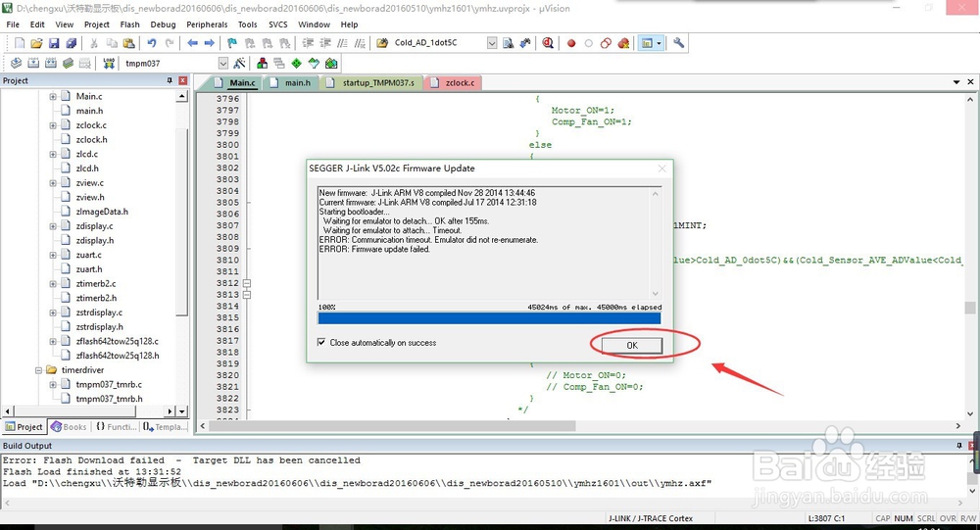This screenshot has height=530, width=980.
Task: Open the Books tab in the project pane
Action: coord(70,427)
